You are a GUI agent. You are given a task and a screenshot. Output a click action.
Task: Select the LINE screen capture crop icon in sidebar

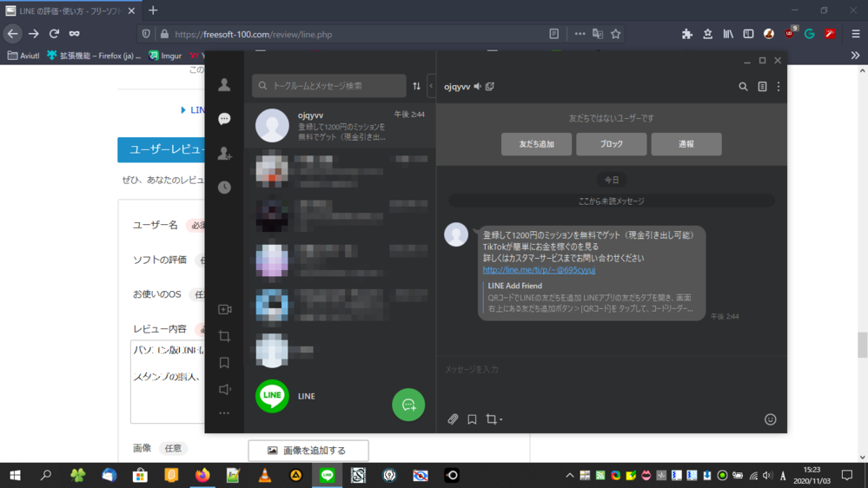pos(224,336)
